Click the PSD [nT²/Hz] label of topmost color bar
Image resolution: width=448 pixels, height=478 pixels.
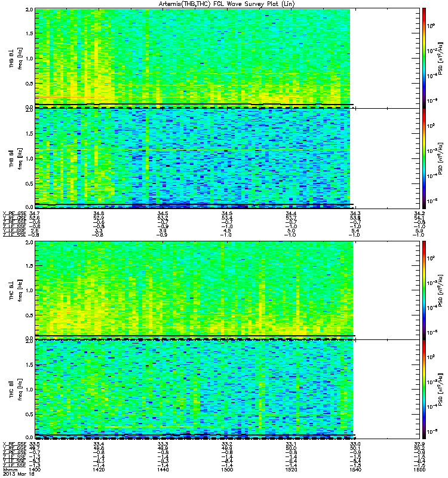pos(440,58)
